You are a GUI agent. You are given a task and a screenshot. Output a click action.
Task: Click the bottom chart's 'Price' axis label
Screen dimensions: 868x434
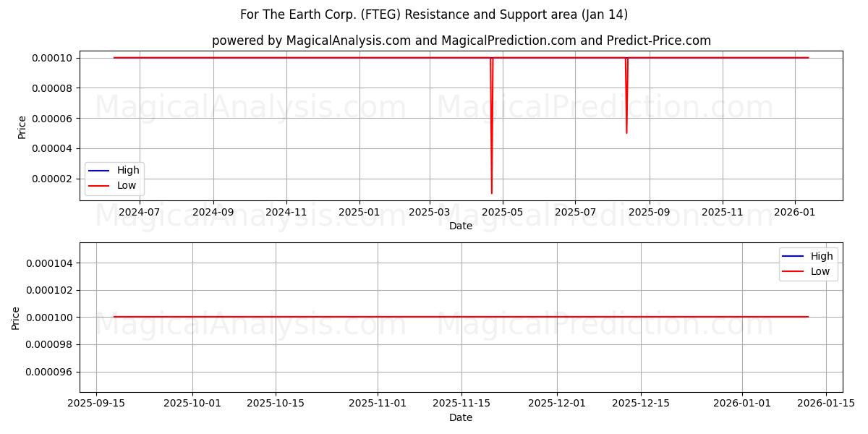coord(16,318)
